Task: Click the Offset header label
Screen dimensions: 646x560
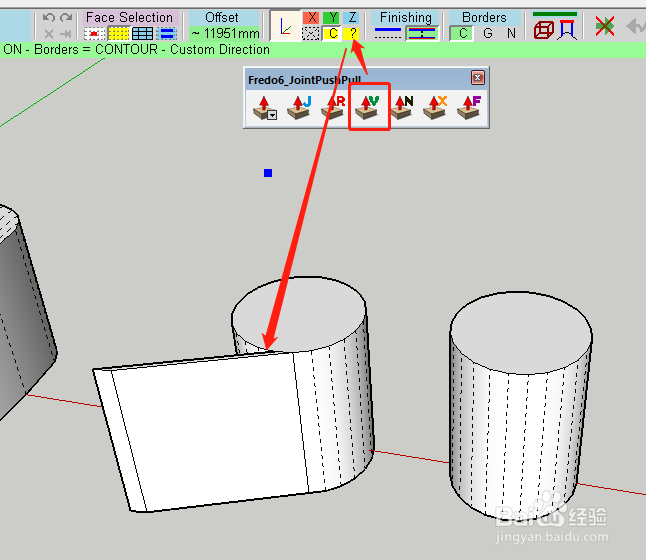Action: pos(222,17)
